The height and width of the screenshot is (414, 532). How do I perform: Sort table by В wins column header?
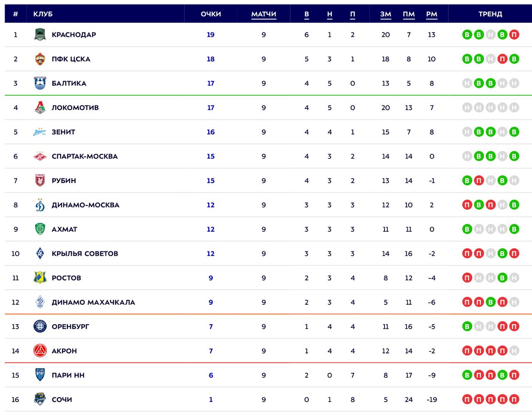(307, 14)
